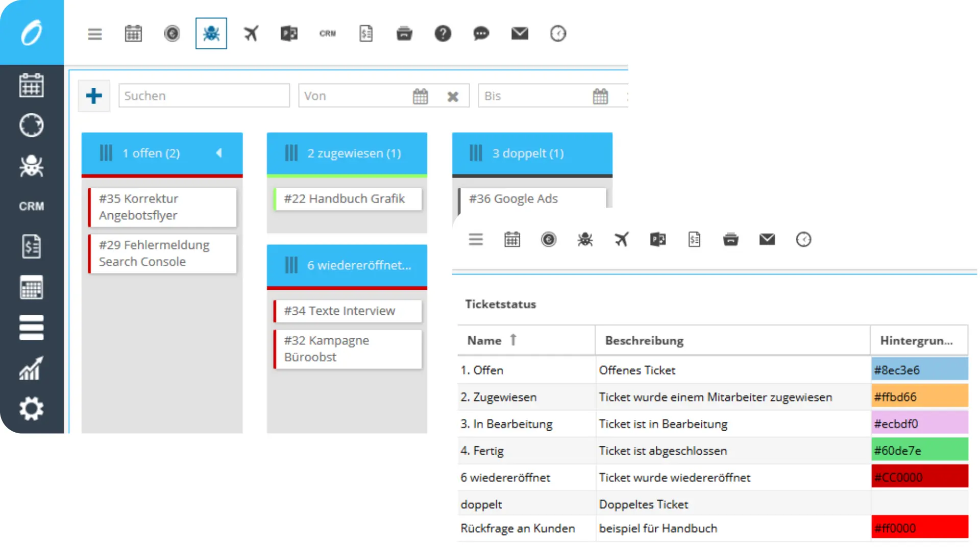
Task: Open the archive drawer icon in the toolbar
Action: pos(404,33)
